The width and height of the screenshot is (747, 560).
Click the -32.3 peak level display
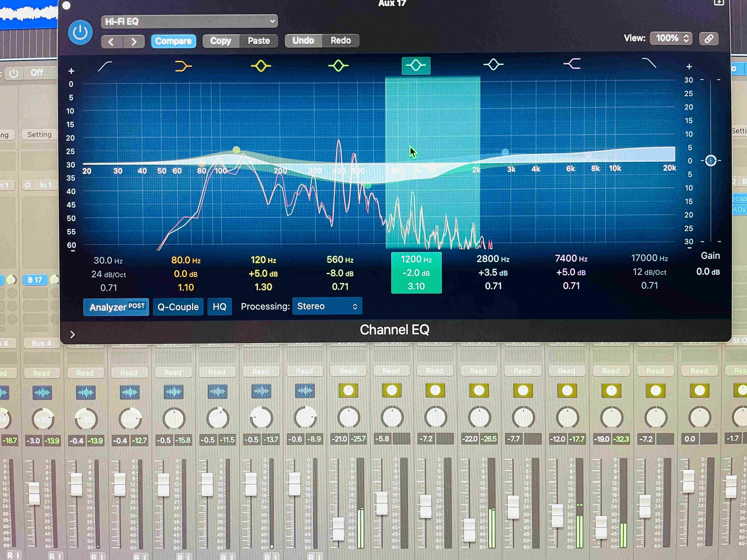pyautogui.click(x=621, y=439)
